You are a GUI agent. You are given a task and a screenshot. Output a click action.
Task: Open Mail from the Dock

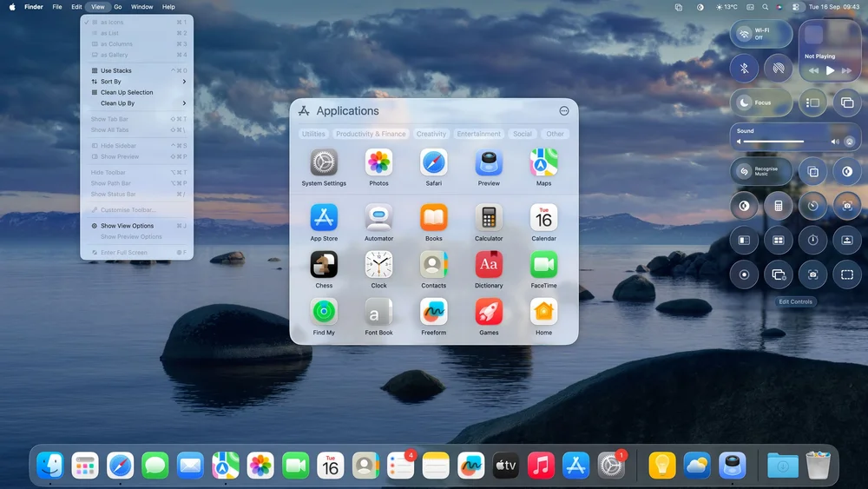[x=190, y=466]
